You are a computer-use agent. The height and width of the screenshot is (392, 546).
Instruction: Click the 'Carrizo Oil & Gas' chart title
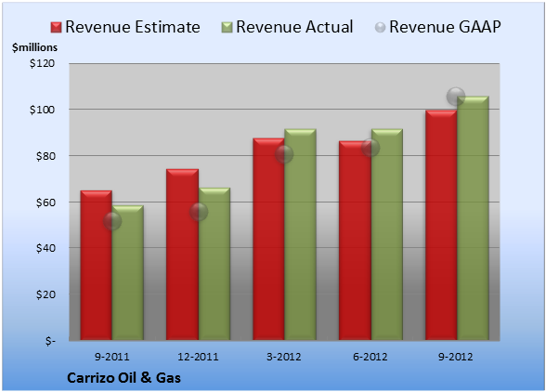click(x=124, y=378)
